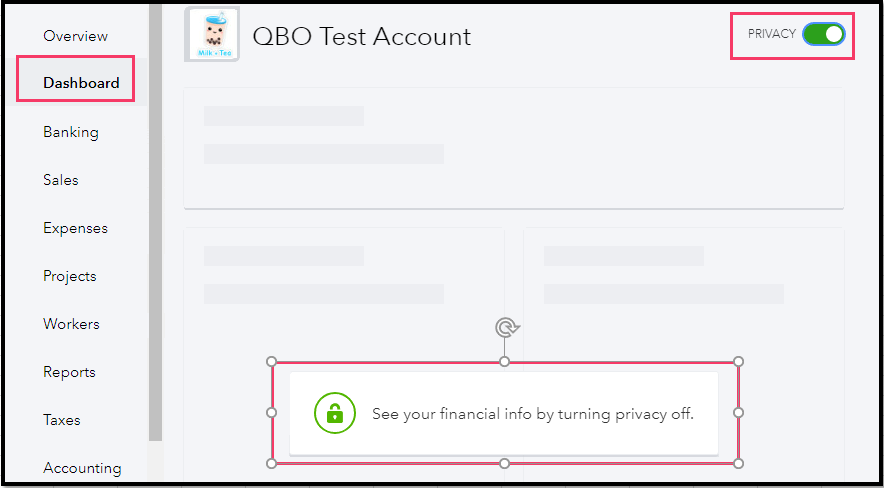Screen dimensions: 884x488
Task: Click the green unlock padlock icon
Action: (335, 413)
